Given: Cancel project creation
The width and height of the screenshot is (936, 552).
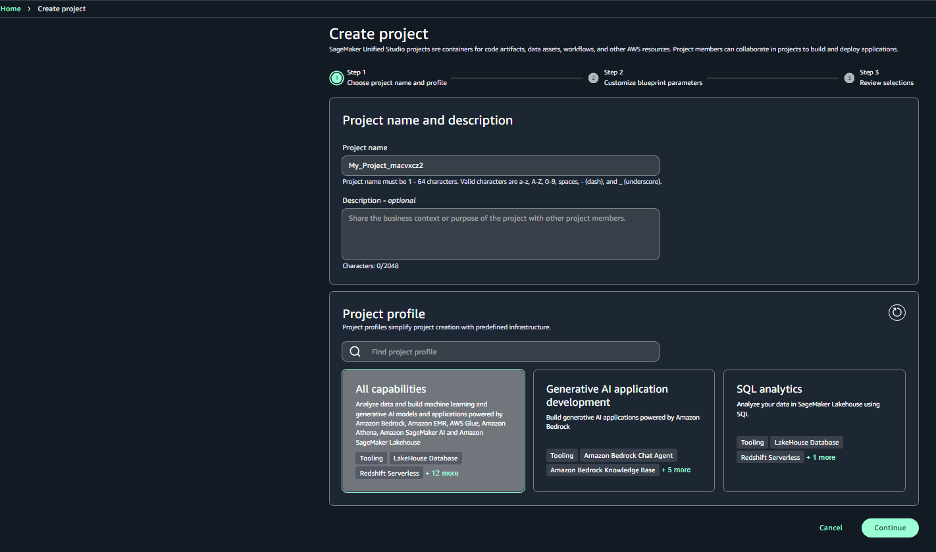Looking at the screenshot, I should (830, 528).
